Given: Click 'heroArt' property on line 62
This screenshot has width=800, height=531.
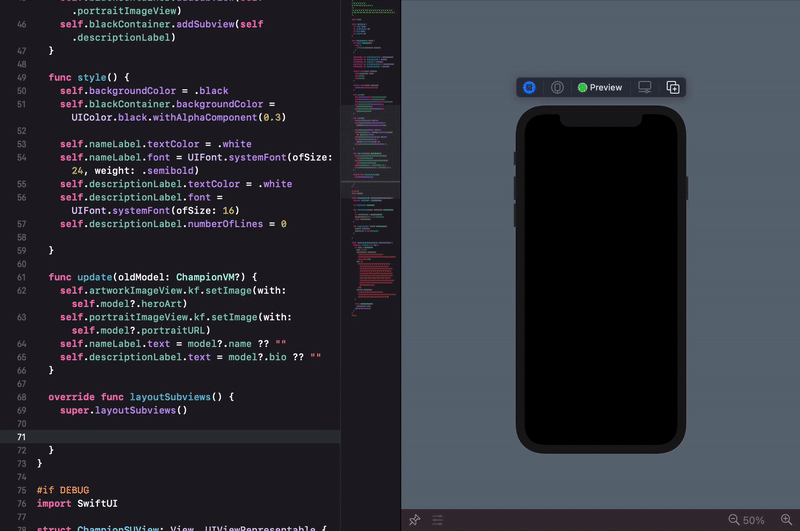Looking at the screenshot, I should tap(161, 304).
